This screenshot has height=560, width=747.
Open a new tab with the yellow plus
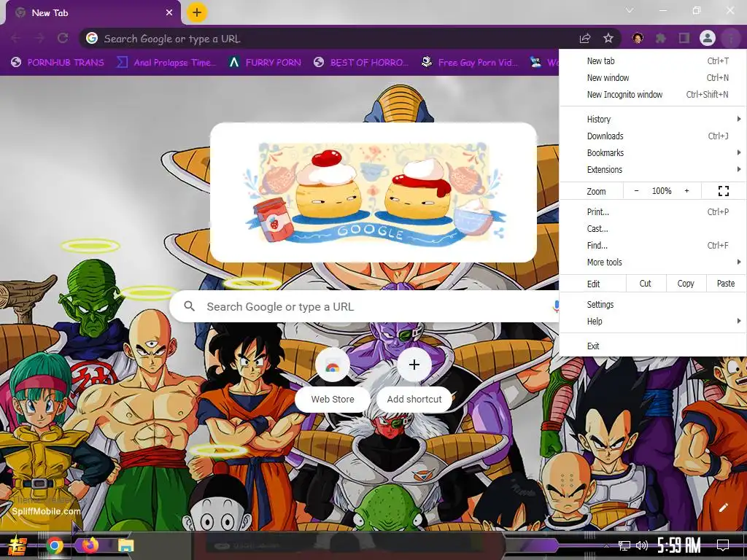coord(197,12)
